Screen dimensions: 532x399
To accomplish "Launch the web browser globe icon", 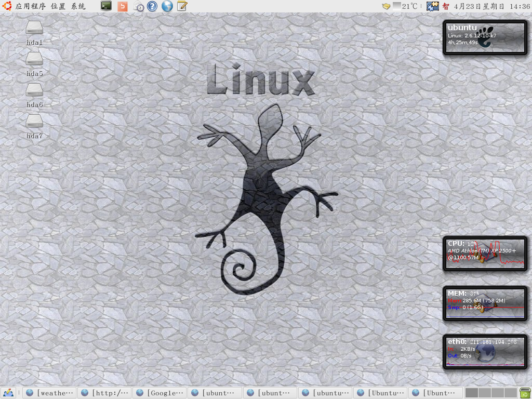I will coord(167,6).
